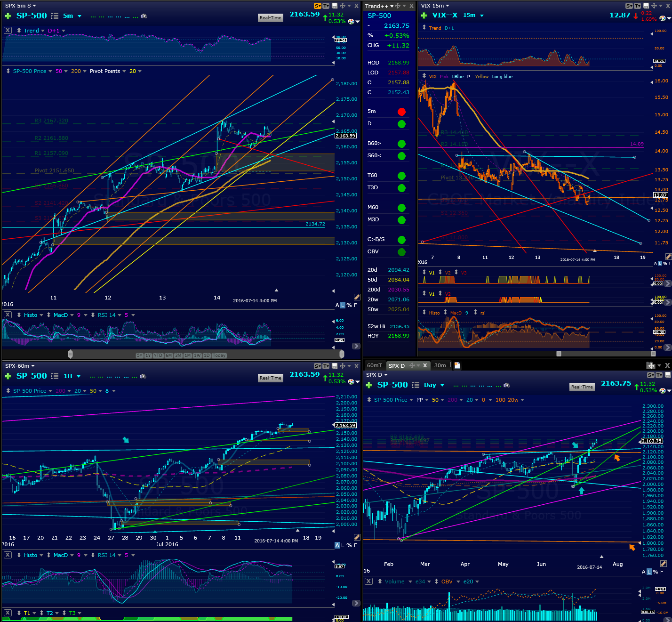
Task: Toggle the A auto scale in SPX 5m chart
Action: click(337, 305)
